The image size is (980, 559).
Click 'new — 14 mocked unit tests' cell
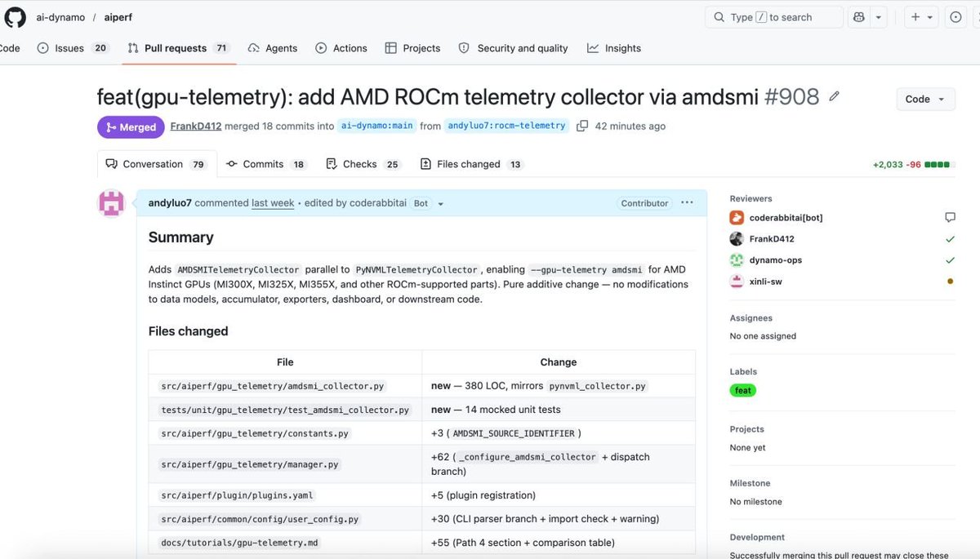pyautogui.click(x=559, y=410)
